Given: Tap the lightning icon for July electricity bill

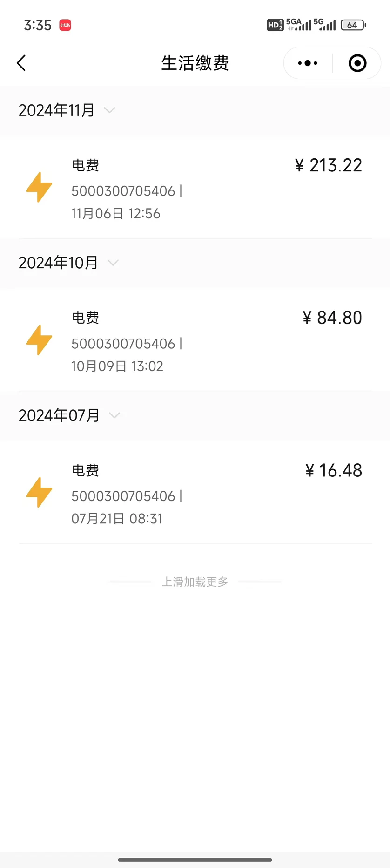Looking at the screenshot, I should coord(39,492).
